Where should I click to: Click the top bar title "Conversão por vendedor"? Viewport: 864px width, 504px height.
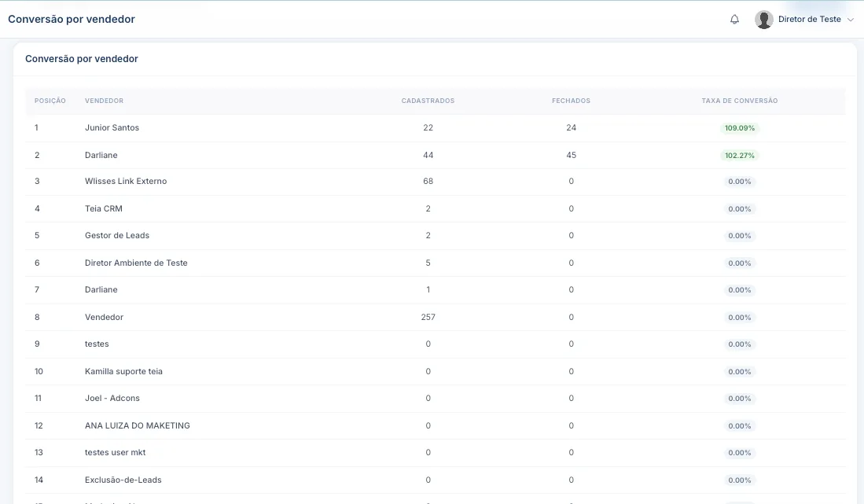(71, 20)
